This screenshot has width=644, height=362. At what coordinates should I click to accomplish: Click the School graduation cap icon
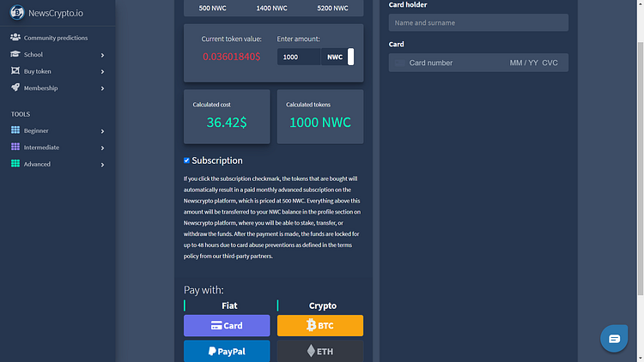point(15,54)
